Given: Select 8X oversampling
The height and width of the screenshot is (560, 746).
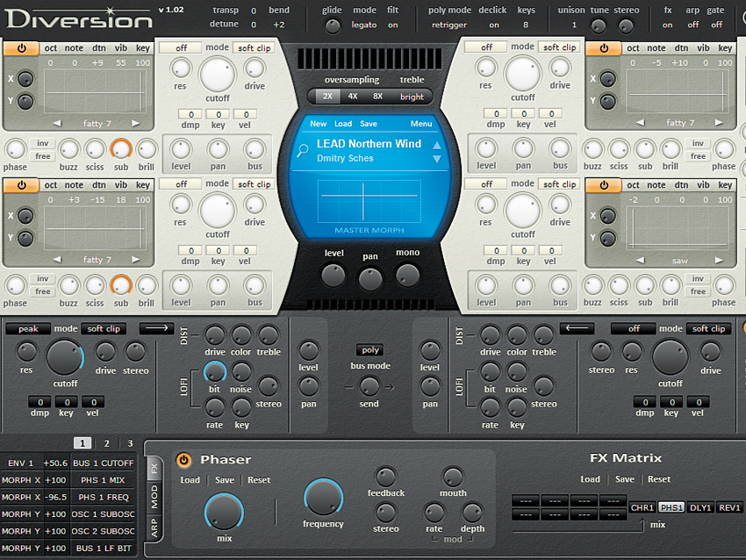Looking at the screenshot, I should [377, 96].
